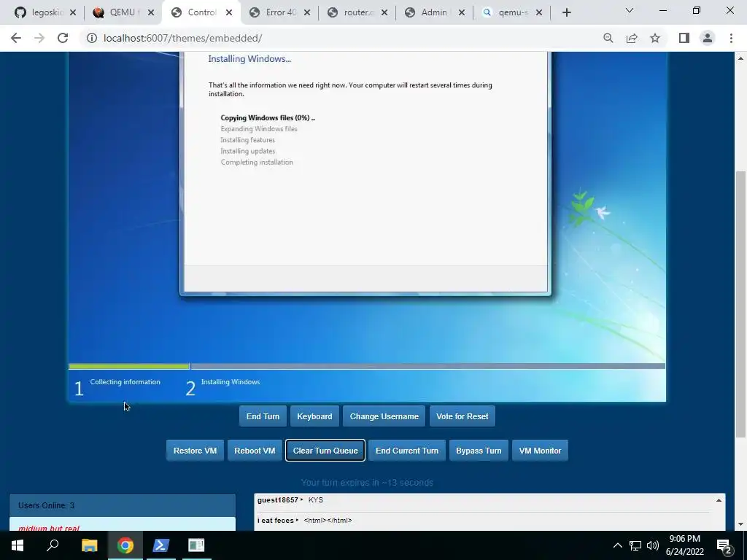This screenshot has height=560, width=747.
Task: Click End Current Turn button
Action: tap(407, 451)
